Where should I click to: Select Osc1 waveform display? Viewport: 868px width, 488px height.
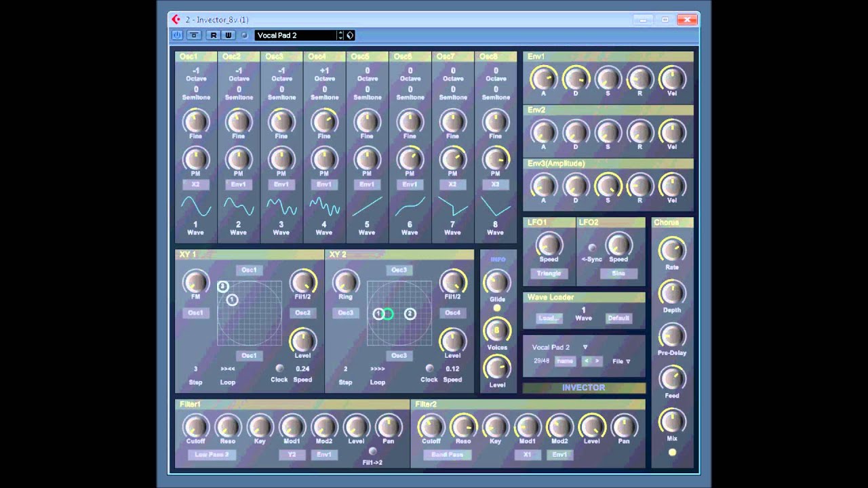[x=195, y=206]
